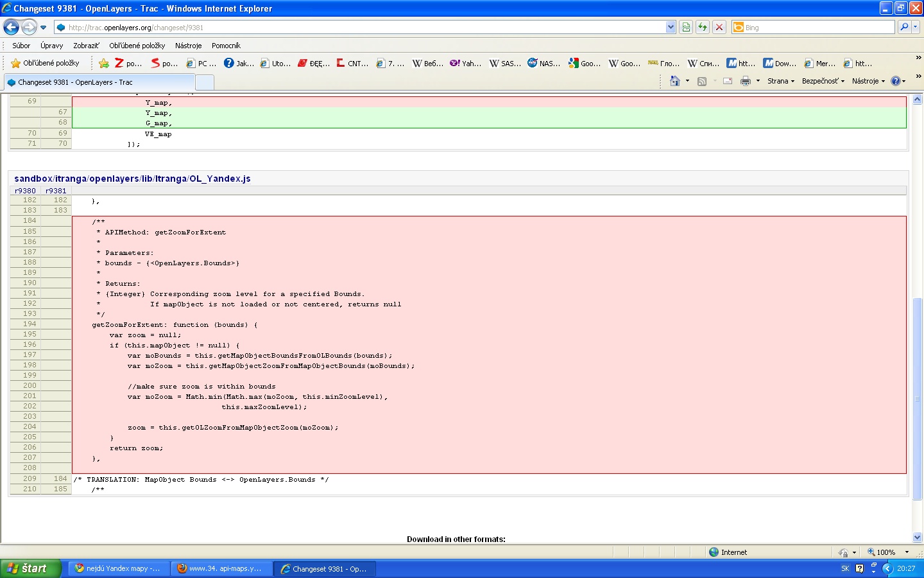Expand the Strana dropdown menu
The image size is (924, 578).
[x=780, y=81]
